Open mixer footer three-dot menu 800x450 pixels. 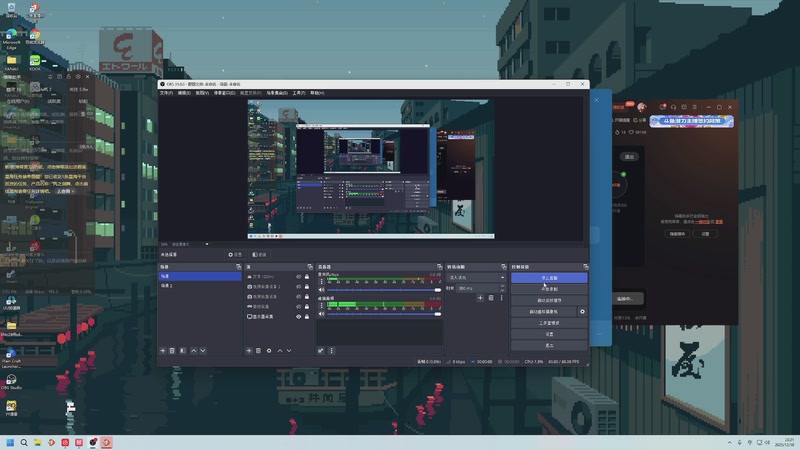(331, 351)
